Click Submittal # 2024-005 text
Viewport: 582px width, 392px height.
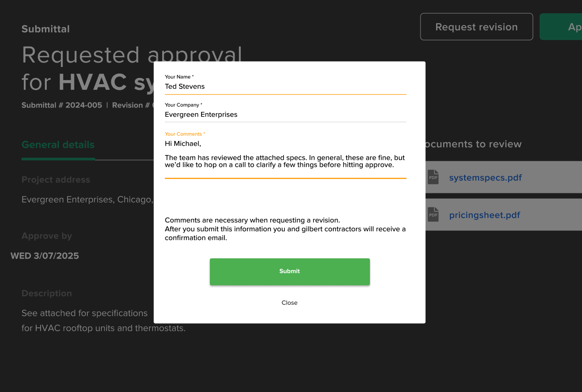click(61, 105)
